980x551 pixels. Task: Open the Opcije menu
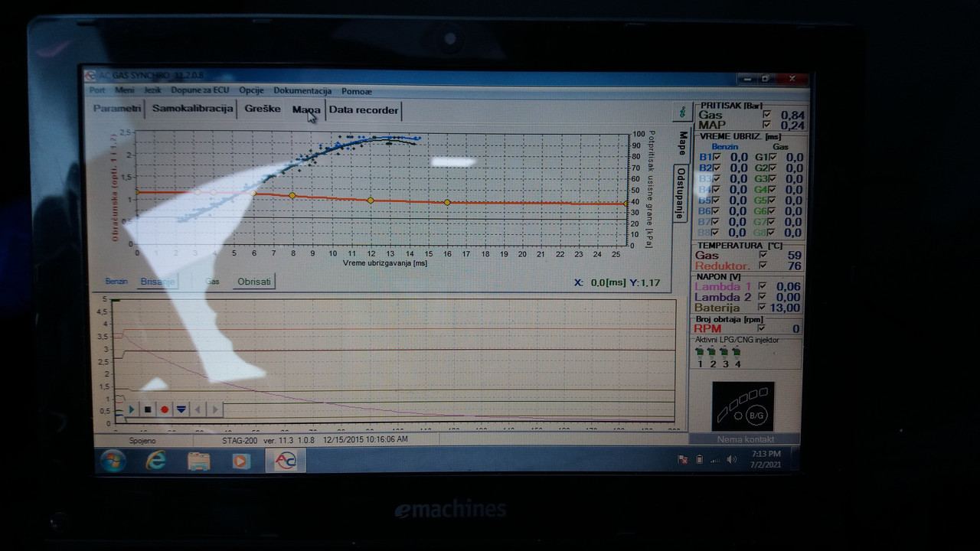click(251, 90)
